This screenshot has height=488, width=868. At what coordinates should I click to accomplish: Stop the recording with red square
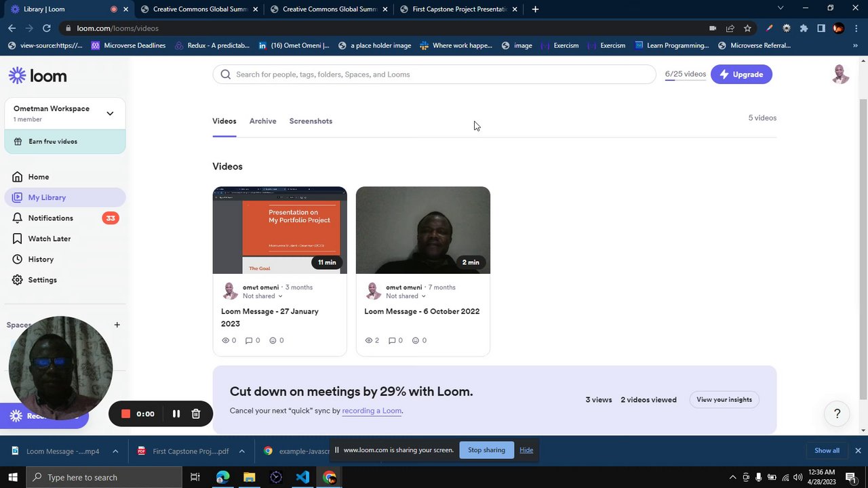click(125, 413)
